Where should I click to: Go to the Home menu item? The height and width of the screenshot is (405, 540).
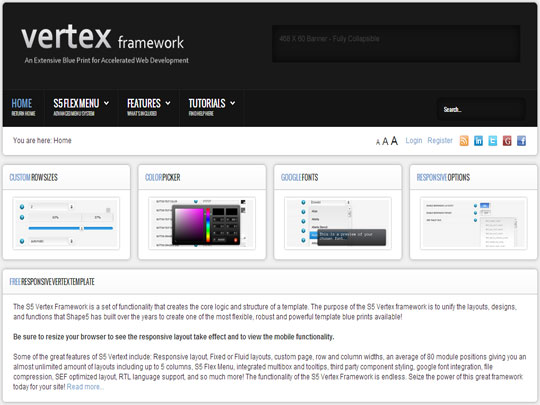click(x=23, y=107)
